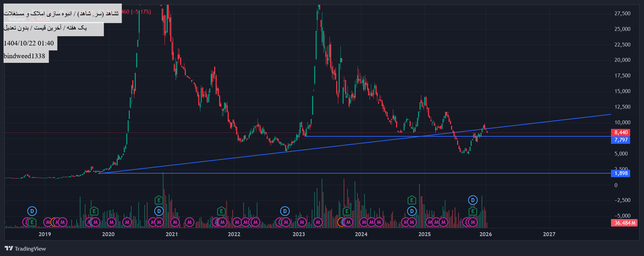Click the red 8,440 current price label
Screen dimensions: 644x256
621,132
